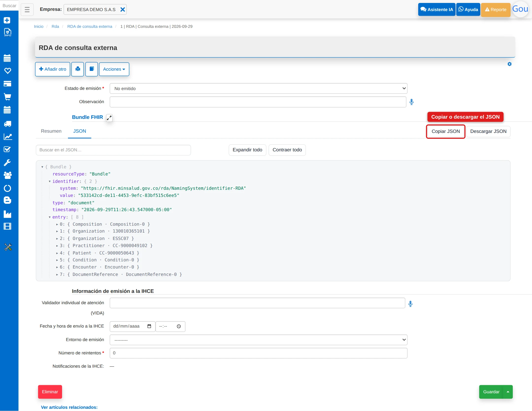532x411 pixels.
Task: Click Contraer todo button
Action: click(287, 150)
